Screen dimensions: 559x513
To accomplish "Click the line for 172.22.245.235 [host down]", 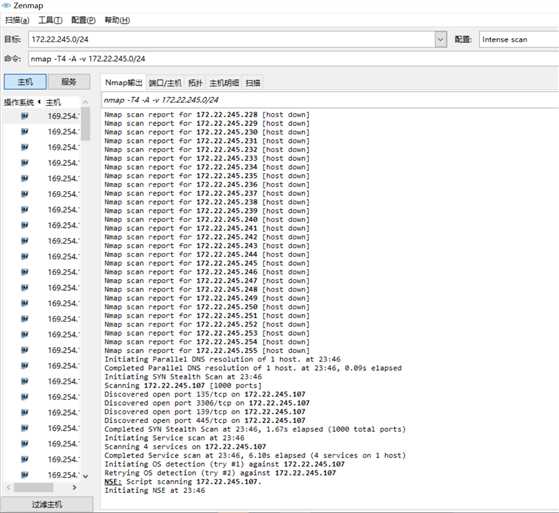I will click(207, 176).
